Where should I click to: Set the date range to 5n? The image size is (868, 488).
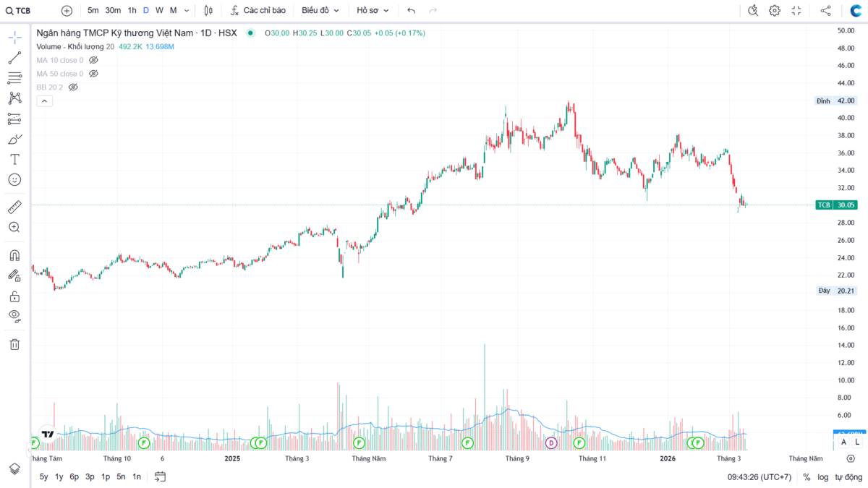pos(121,476)
